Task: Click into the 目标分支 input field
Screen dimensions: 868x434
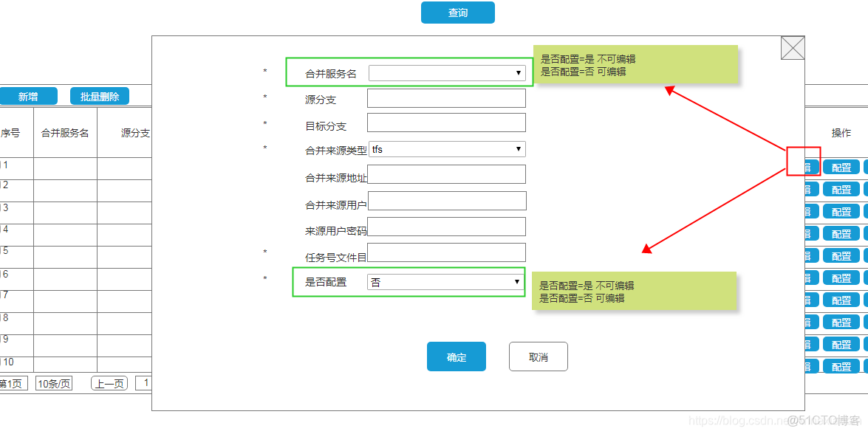Action: [x=446, y=123]
